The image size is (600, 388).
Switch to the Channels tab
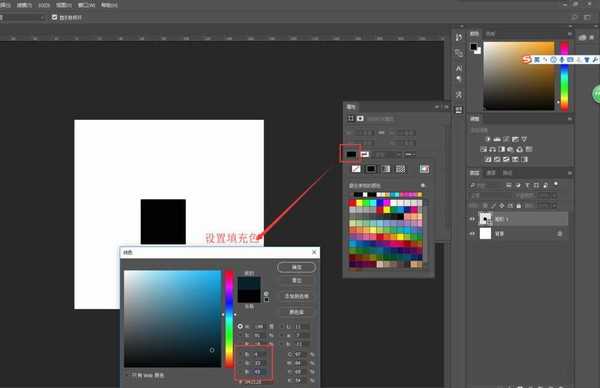tap(491, 173)
